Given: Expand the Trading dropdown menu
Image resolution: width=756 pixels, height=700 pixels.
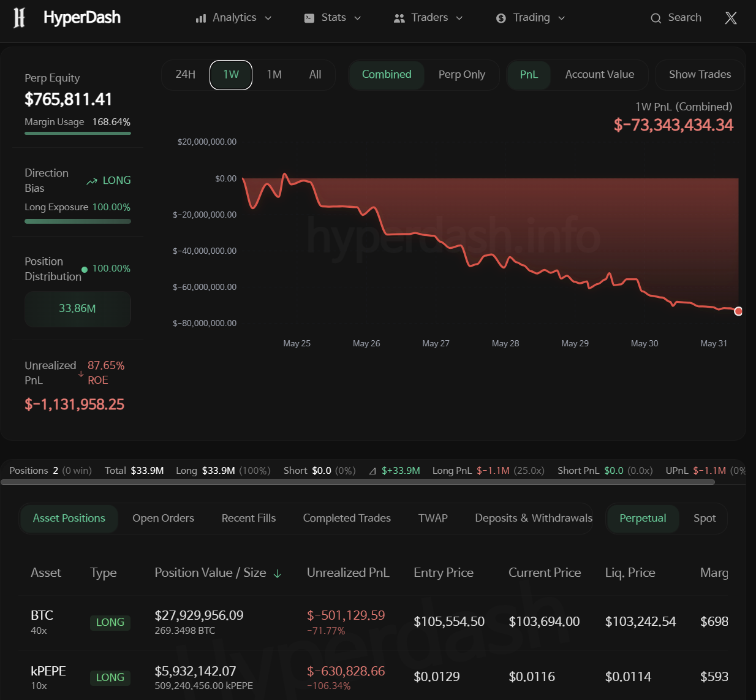Looking at the screenshot, I should point(561,18).
